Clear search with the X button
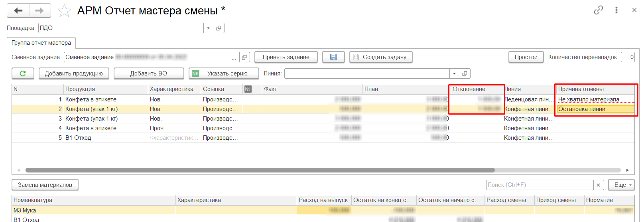Image resolution: width=644 pixels, height=222 pixels. click(x=598, y=185)
